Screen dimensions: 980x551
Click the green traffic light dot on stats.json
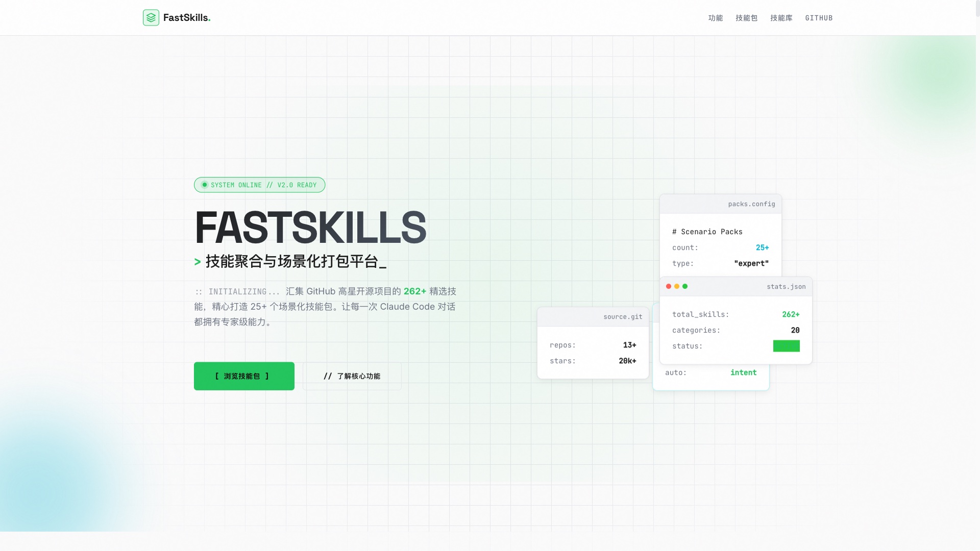pyautogui.click(x=685, y=286)
